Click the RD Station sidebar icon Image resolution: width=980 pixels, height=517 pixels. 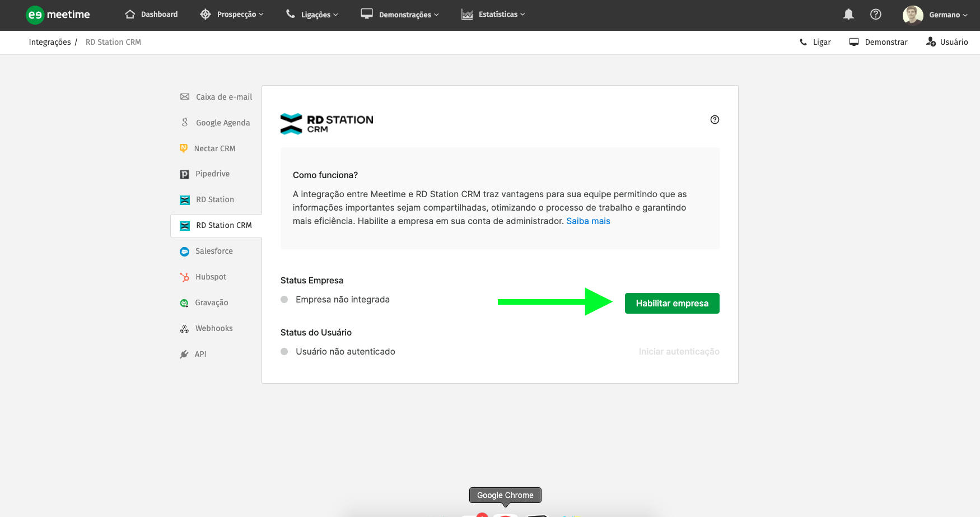[x=185, y=200]
